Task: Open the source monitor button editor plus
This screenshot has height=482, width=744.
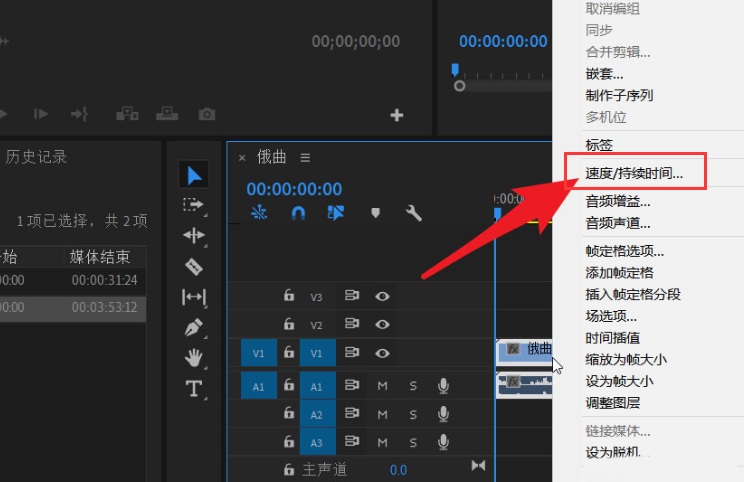Action: pyautogui.click(x=397, y=115)
